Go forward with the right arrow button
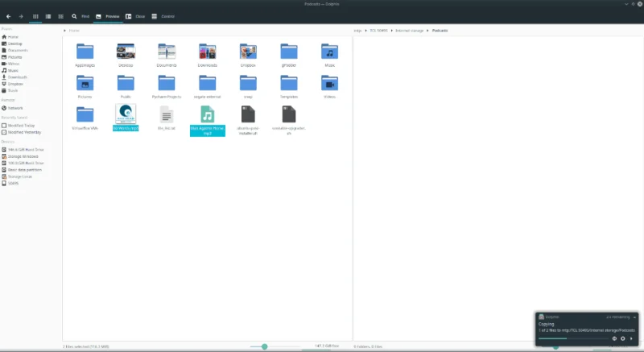The image size is (644, 352). 21,16
